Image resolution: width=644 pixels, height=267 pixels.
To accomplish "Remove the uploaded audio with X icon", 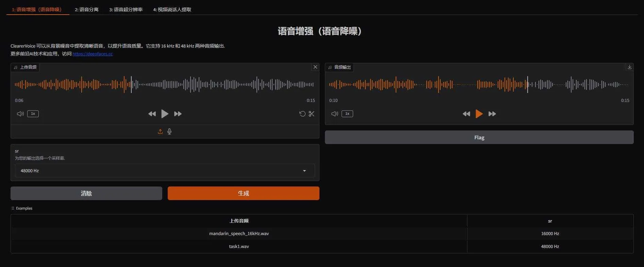I will point(315,67).
